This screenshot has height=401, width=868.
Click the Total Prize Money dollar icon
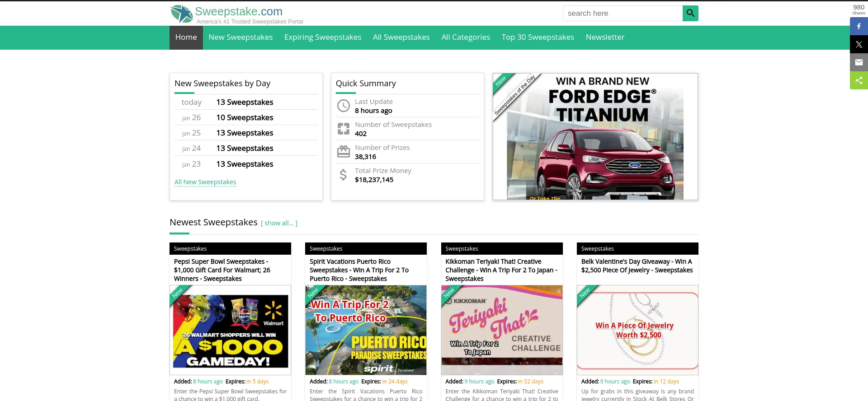pos(344,175)
